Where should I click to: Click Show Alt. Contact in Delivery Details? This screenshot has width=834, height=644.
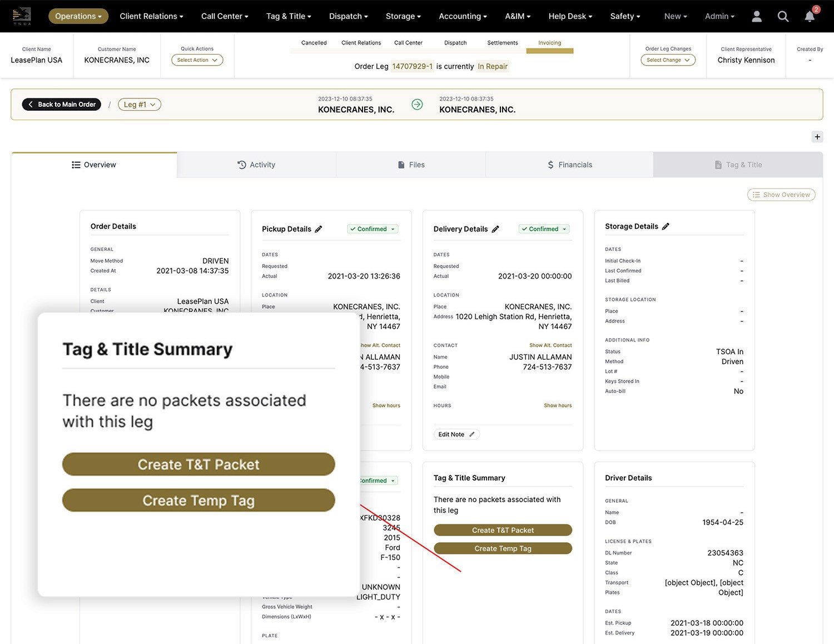550,345
